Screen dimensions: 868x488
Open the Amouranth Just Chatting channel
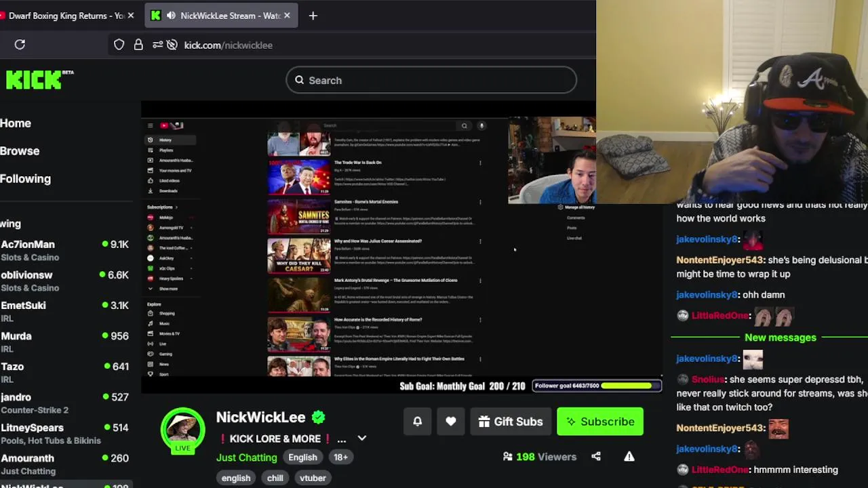click(66, 464)
